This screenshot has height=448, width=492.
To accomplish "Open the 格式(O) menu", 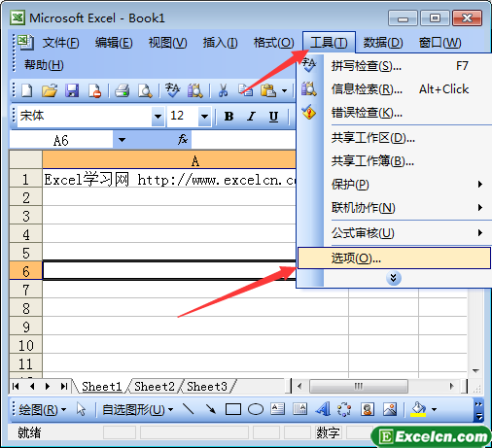I will coord(273,43).
